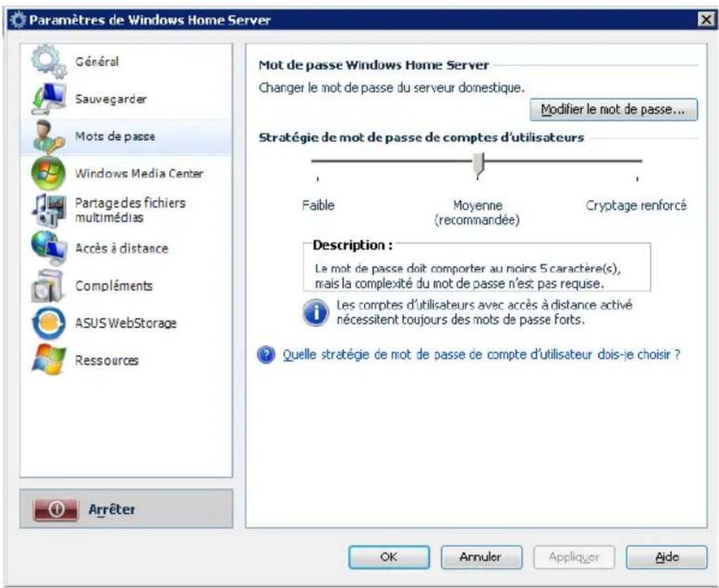Click Changer le mot de passe du serveur text
The width and height of the screenshot is (719, 588).
pos(392,87)
